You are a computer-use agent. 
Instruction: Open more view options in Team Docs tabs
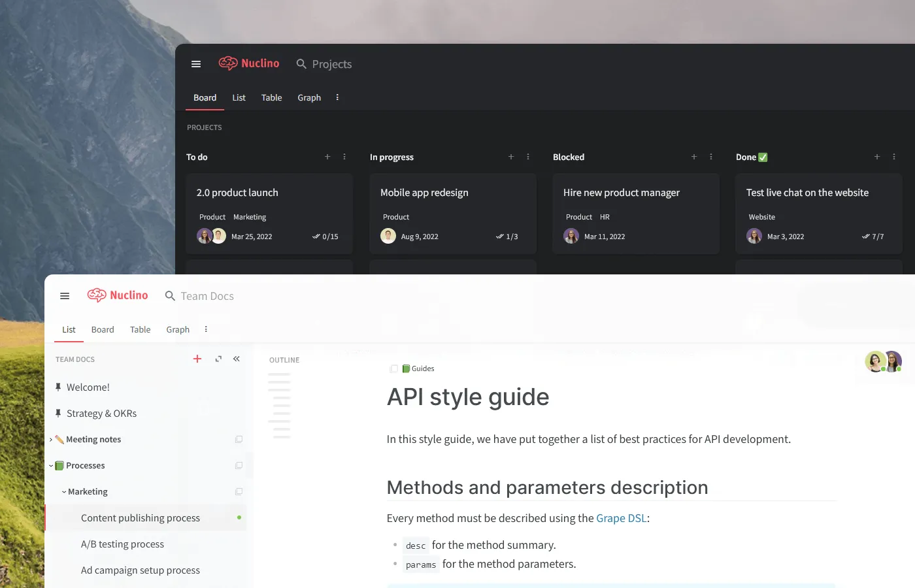tap(206, 329)
